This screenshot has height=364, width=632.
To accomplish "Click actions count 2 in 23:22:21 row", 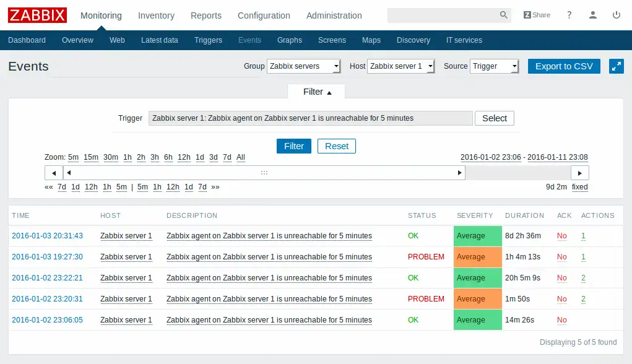I will point(583,278).
